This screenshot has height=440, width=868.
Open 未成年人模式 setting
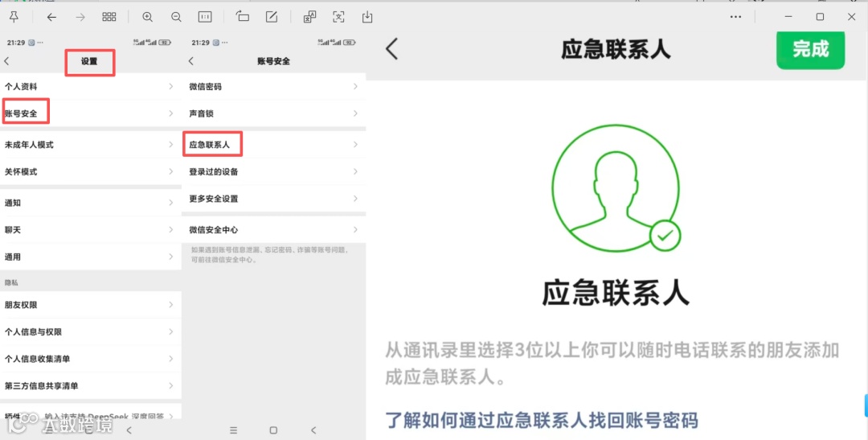[91, 145]
